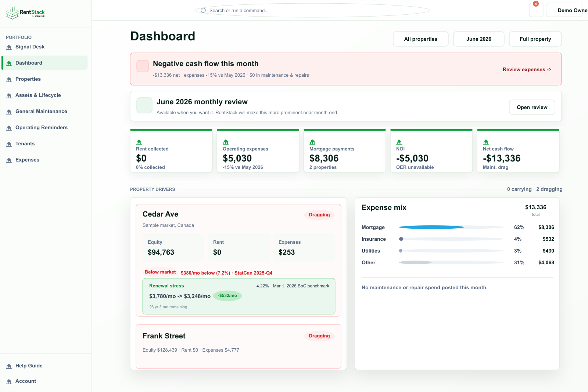Click the search magnifier icon
The width and height of the screenshot is (588, 392).
click(203, 10)
